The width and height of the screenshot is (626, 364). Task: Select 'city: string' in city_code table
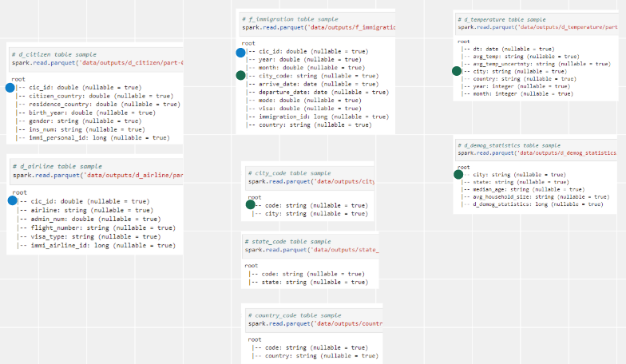310,214
